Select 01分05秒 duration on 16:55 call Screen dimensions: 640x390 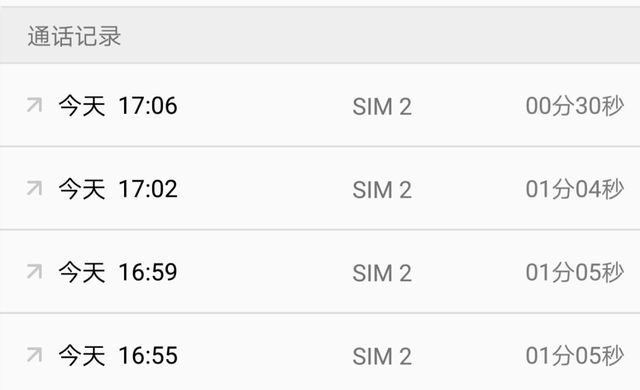point(575,356)
